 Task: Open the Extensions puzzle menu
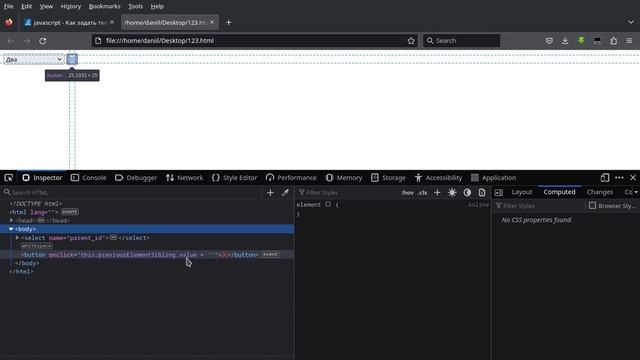click(x=613, y=41)
